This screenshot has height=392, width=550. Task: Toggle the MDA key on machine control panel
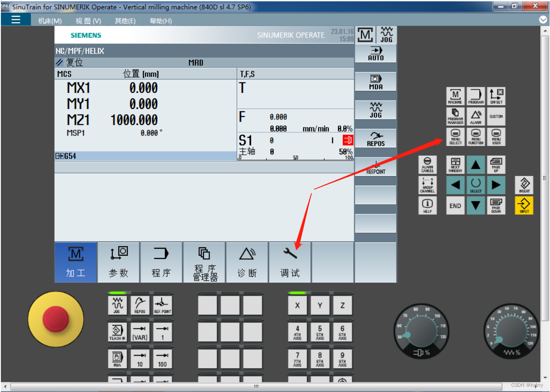pyautogui.click(x=117, y=358)
